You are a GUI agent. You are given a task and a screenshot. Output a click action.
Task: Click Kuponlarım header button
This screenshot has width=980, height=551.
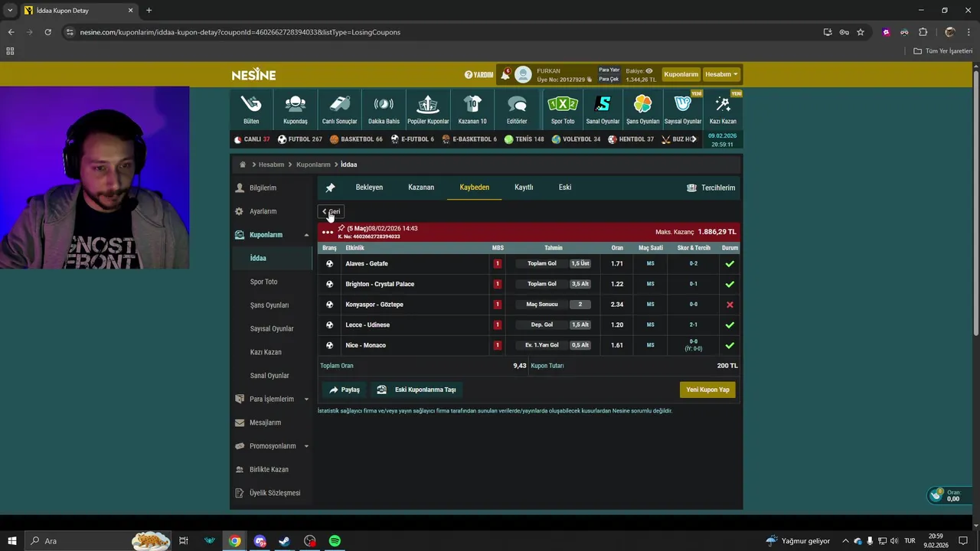(x=681, y=74)
